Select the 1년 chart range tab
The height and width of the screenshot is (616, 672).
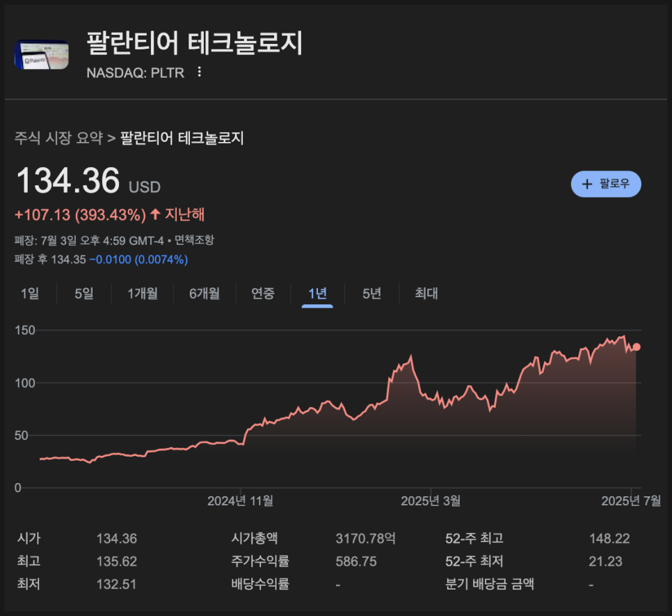click(318, 294)
